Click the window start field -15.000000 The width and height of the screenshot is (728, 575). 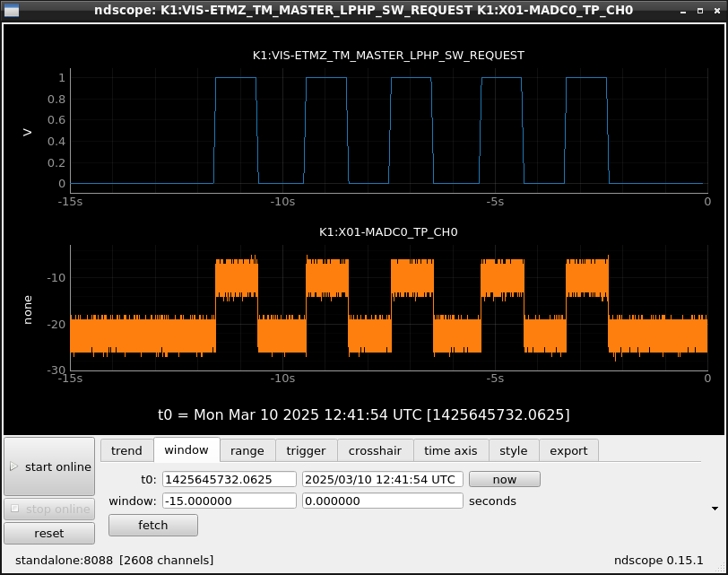pyautogui.click(x=230, y=501)
